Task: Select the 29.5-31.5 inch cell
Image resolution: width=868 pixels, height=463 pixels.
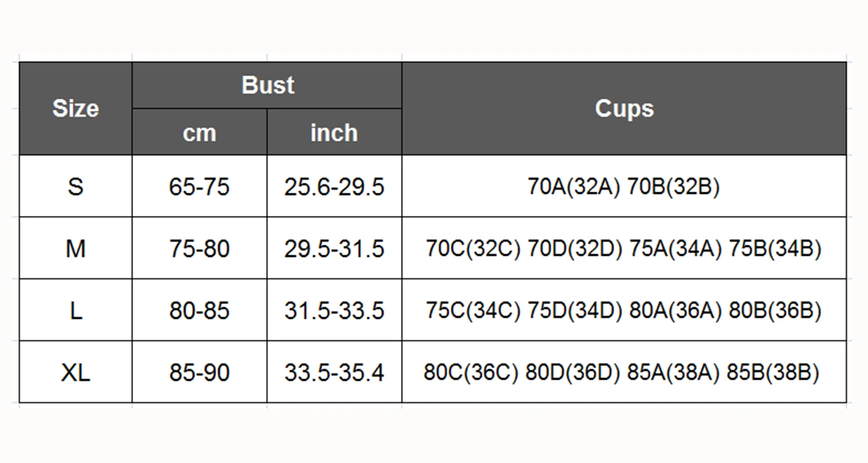Action: click(x=334, y=248)
